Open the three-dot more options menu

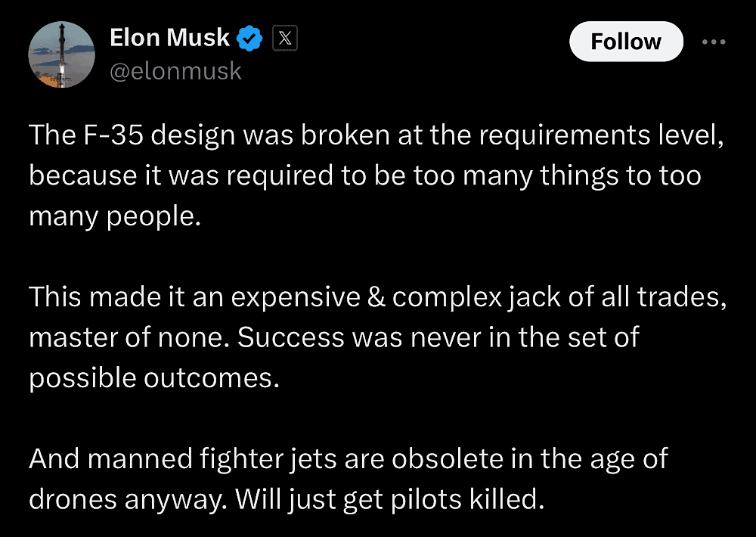[714, 42]
